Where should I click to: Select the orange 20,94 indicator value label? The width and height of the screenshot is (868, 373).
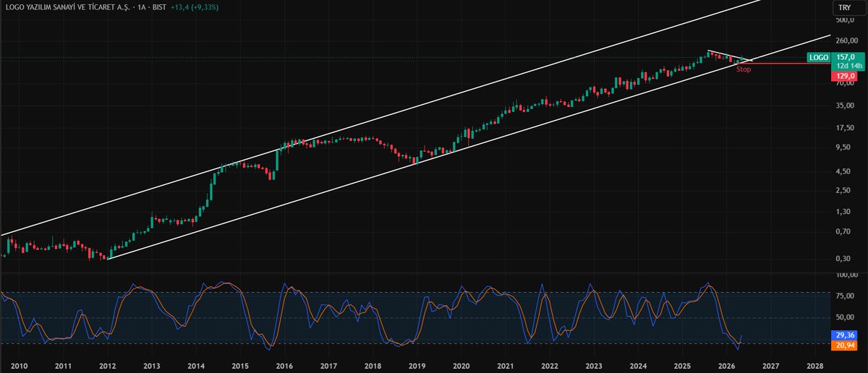tap(845, 345)
